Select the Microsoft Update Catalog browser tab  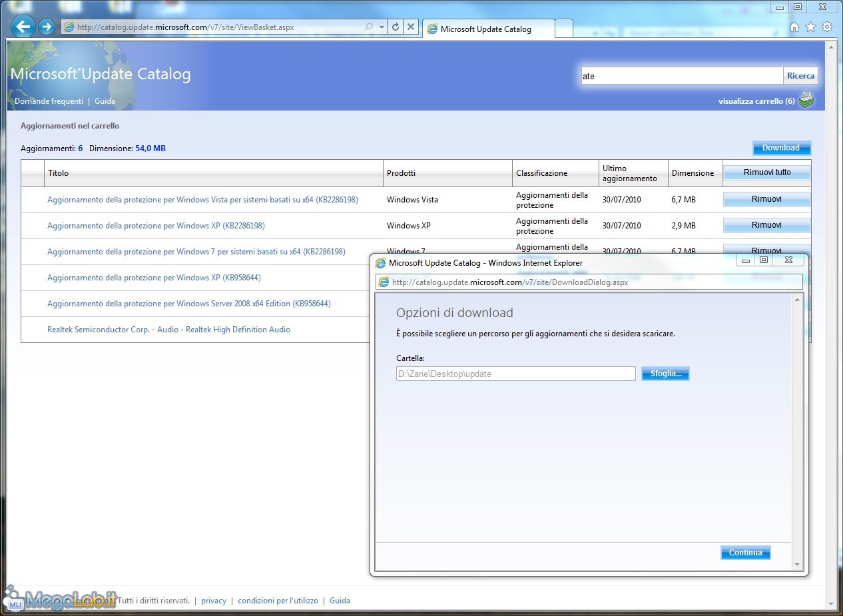[x=488, y=29]
